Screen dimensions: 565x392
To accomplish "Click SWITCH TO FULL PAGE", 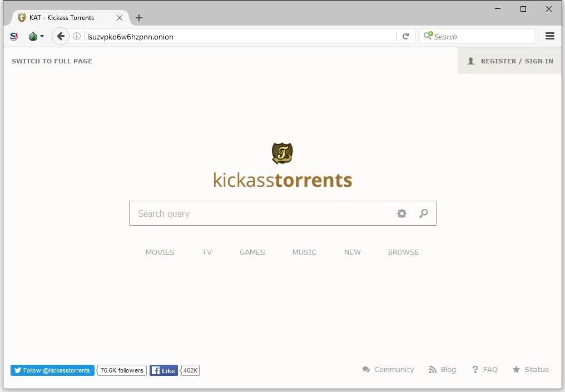I will (52, 61).
